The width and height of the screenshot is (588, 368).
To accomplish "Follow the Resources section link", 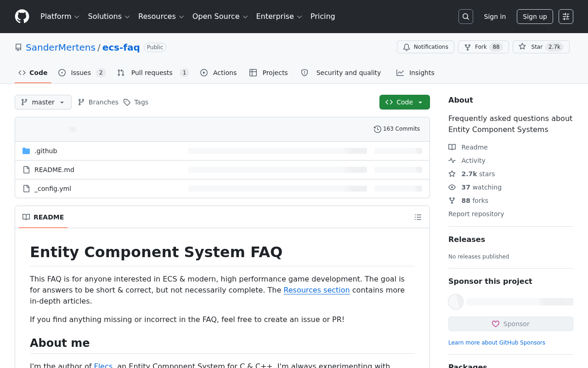I will 317,290.
